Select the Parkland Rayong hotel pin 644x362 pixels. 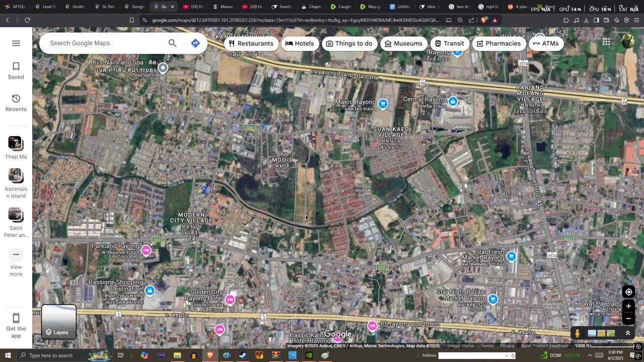point(146,250)
